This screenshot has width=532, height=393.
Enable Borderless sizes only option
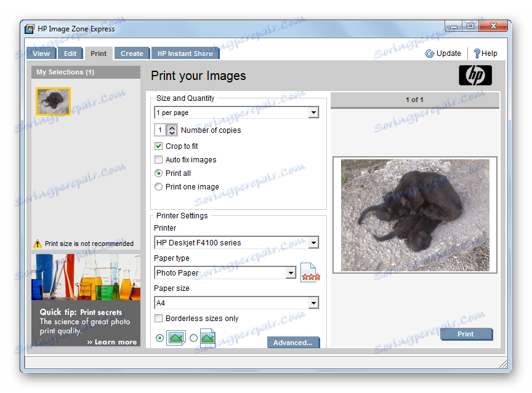(x=159, y=319)
